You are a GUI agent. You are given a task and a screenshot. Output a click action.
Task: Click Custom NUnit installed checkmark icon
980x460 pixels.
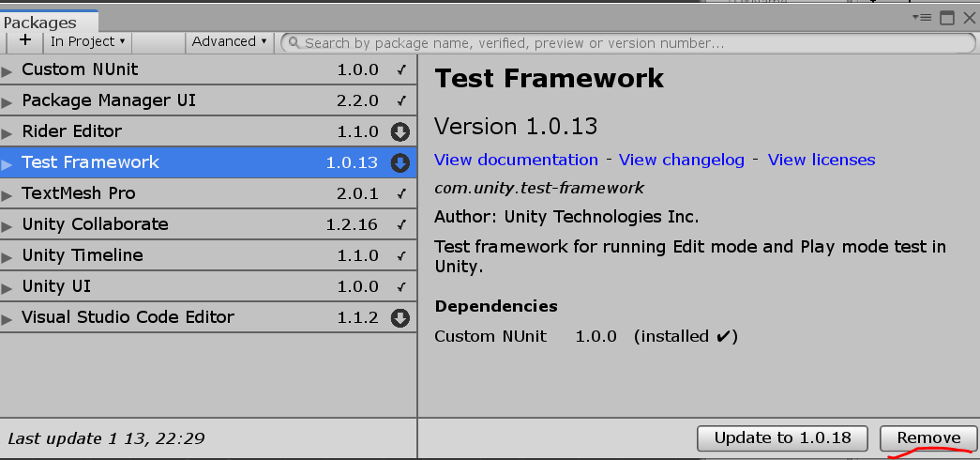[401, 69]
